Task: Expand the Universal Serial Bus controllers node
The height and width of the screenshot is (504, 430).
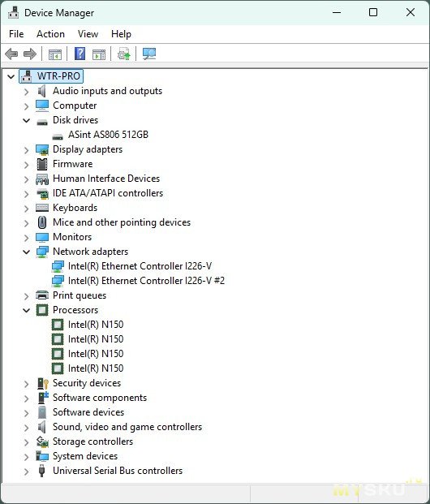Action: pos(26,472)
